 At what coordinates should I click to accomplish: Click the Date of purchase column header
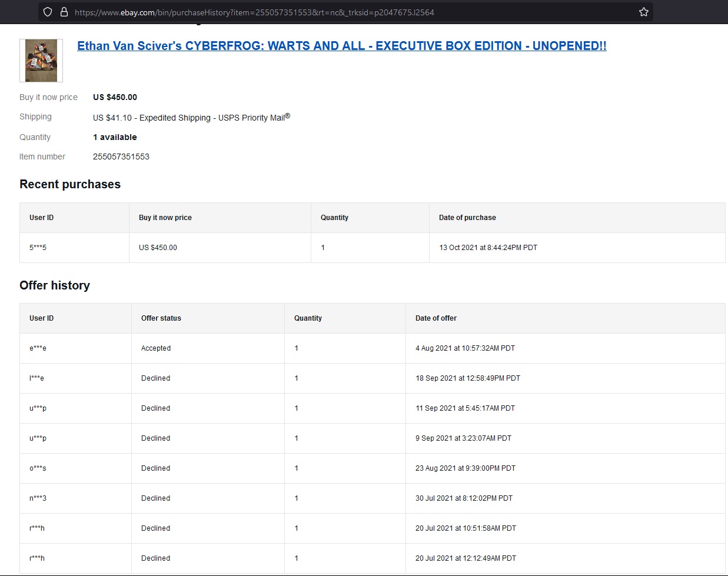tap(467, 218)
